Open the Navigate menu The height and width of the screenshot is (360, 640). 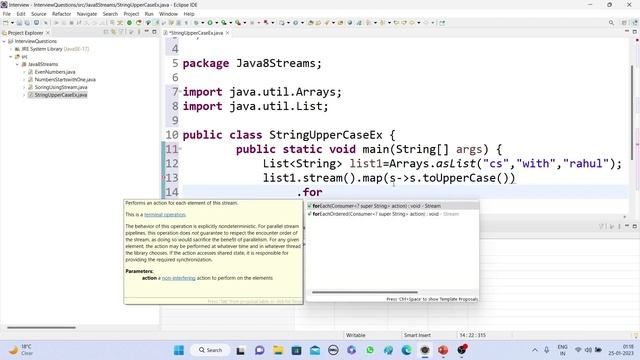pos(87,14)
